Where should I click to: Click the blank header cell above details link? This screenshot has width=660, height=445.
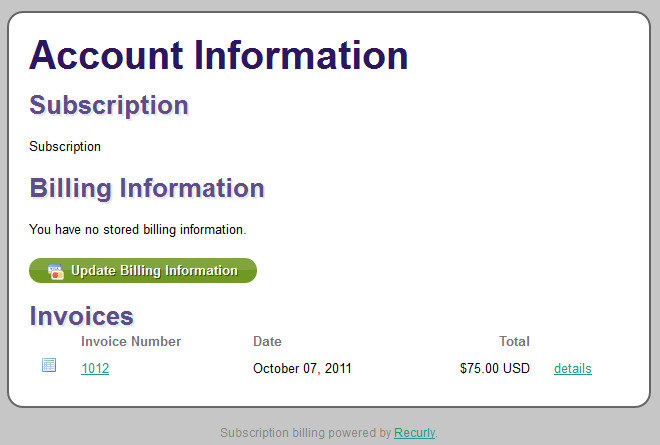pyautogui.click(x=572, y=341)
